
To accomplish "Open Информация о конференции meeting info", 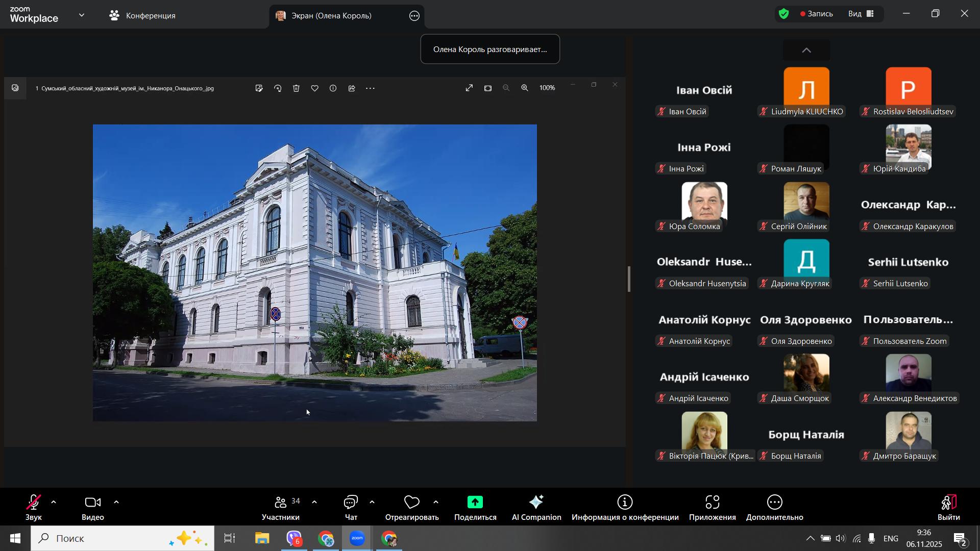I will coord(625,508).
